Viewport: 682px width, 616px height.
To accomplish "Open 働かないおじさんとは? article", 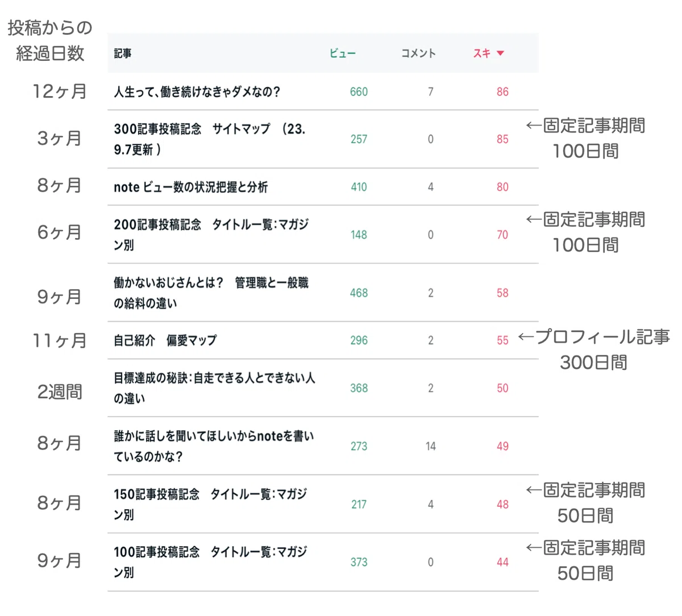I will click(x=211, y=293).
